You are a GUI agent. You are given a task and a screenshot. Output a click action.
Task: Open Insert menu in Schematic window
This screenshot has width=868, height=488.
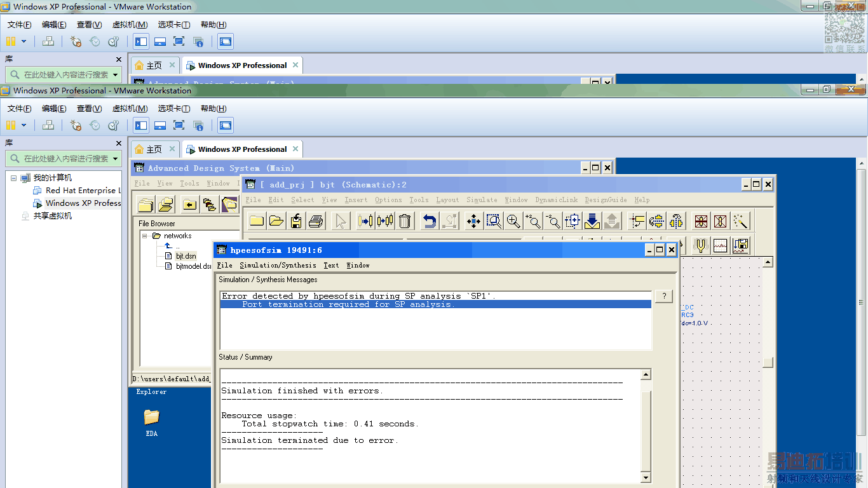356,200
